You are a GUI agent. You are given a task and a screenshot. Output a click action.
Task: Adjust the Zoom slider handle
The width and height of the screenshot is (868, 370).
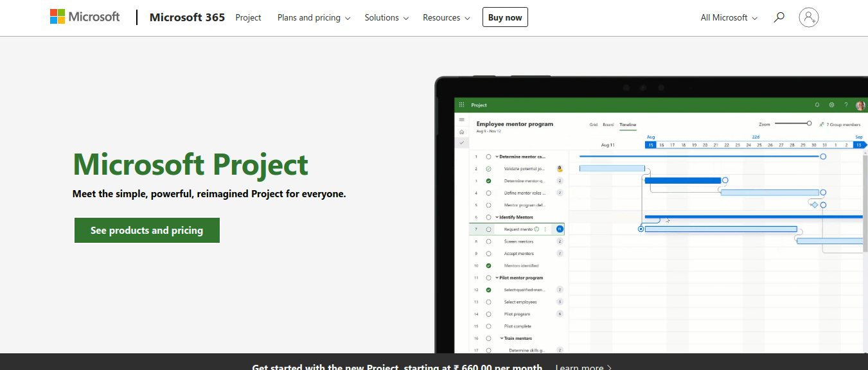point(809,123)
